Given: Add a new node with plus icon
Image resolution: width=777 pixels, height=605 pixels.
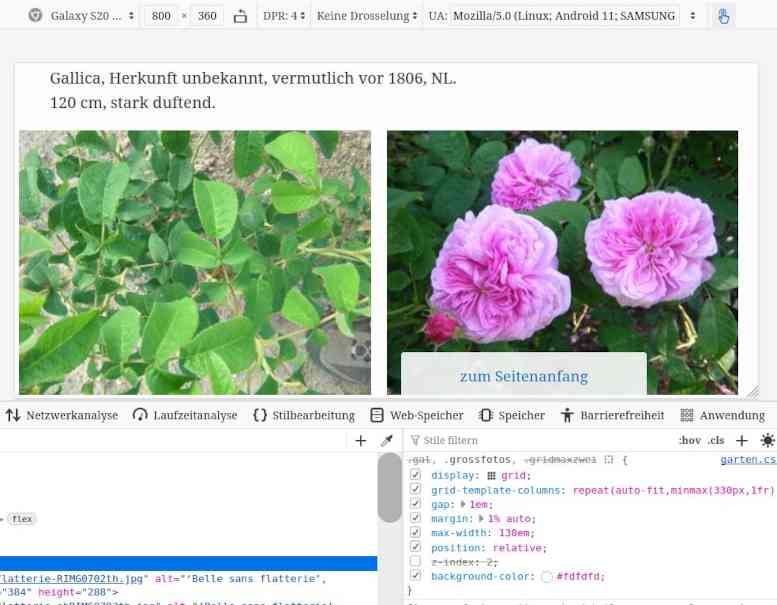Looking at the screenshot, I should pos(361,440).
